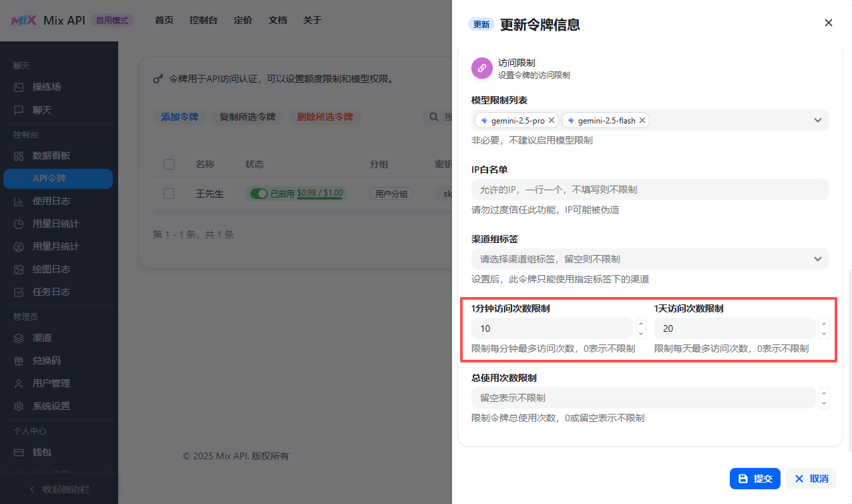
Task: Click the 钱包 wallet sidebar icon
Action: coord(19,452)
